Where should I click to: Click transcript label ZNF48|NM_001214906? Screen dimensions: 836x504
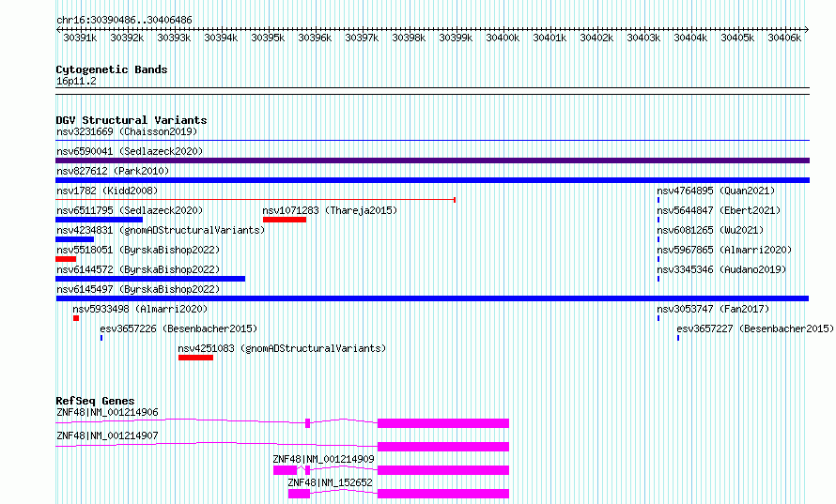107,412
